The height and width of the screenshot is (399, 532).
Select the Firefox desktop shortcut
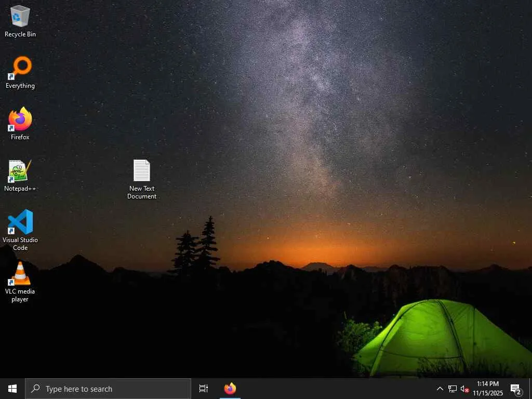pyautogui.click(x=20, y=124)
